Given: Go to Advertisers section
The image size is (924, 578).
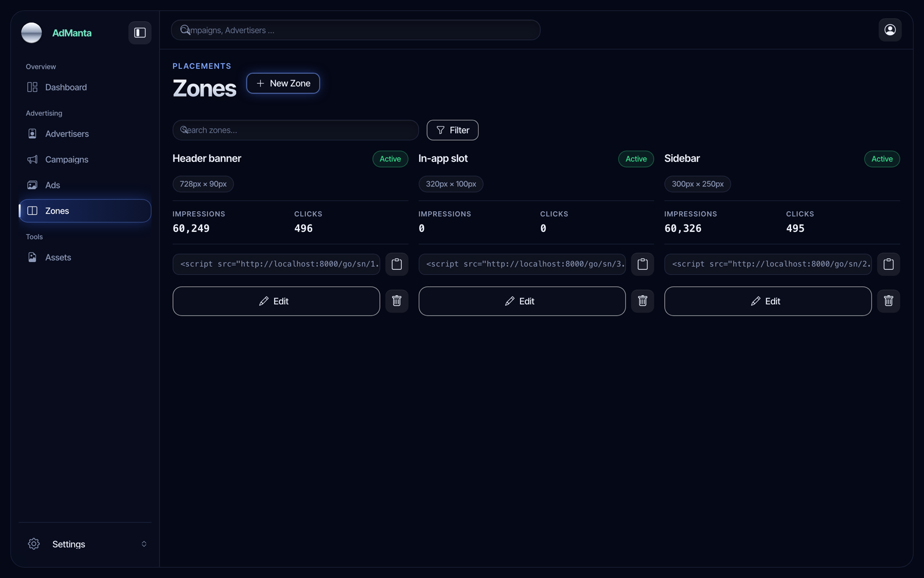Looking at the screenshot, I should [x=85, y=134].
